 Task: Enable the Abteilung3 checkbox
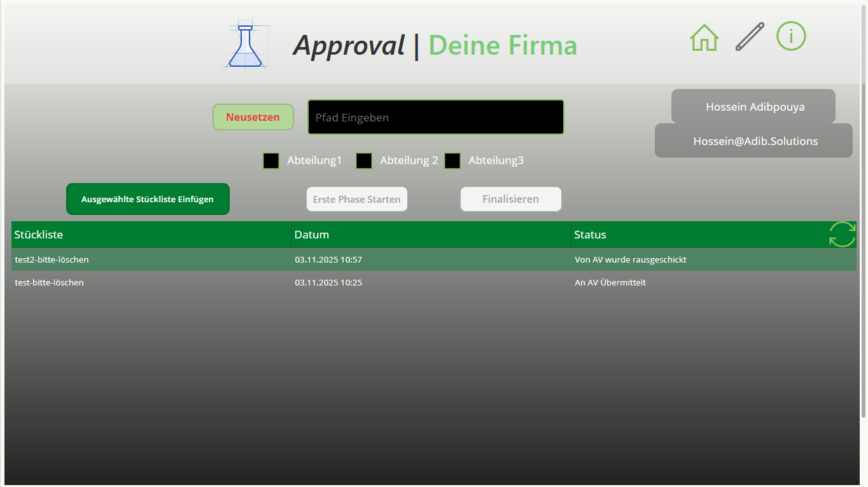click(452, 161)
